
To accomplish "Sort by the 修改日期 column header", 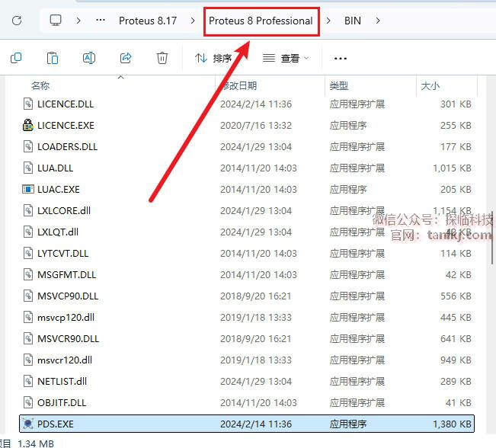I will coord(239,85).
